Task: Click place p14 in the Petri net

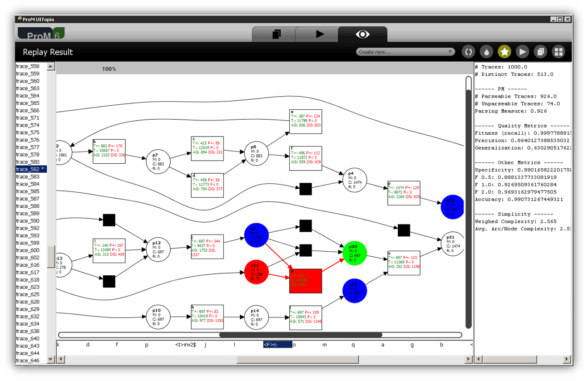Action: (x=256, y=317)
